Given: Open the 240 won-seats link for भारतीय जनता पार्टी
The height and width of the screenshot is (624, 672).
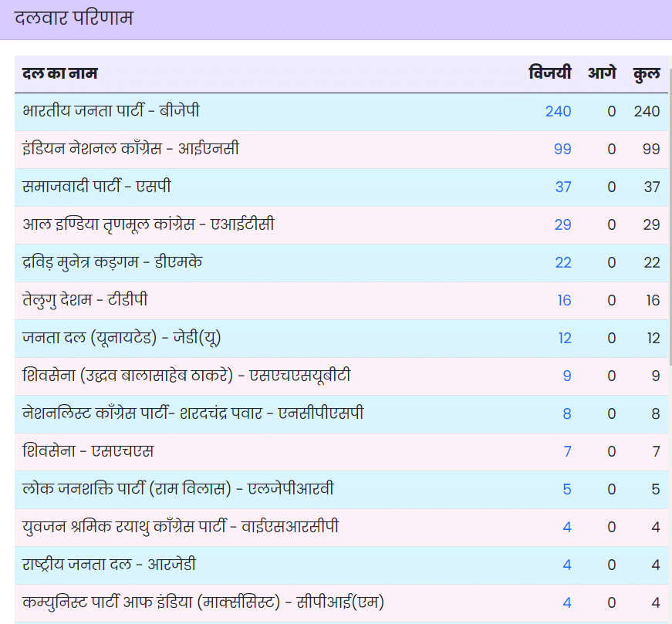Looking at the screenshot, I should pos(558,111).
